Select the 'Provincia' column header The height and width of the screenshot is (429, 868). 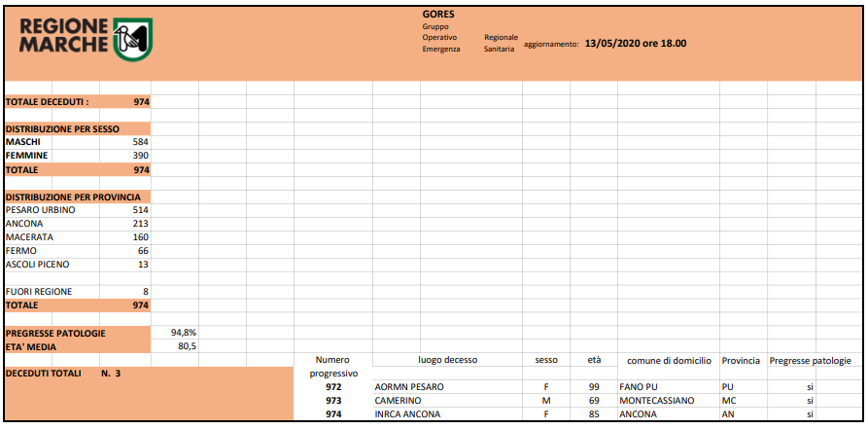[x=741, y=360]
